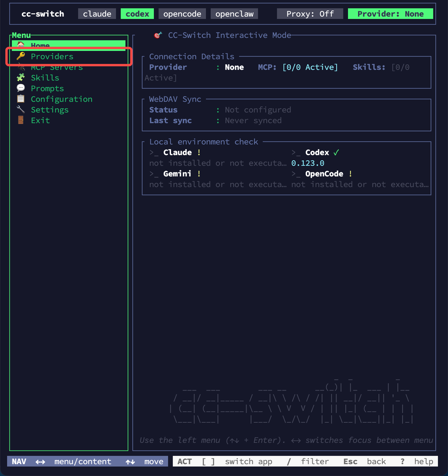Click the Status Not configured text
This screenshot has width=448, height=476.
pyautogui.click(x=258, y=110)
